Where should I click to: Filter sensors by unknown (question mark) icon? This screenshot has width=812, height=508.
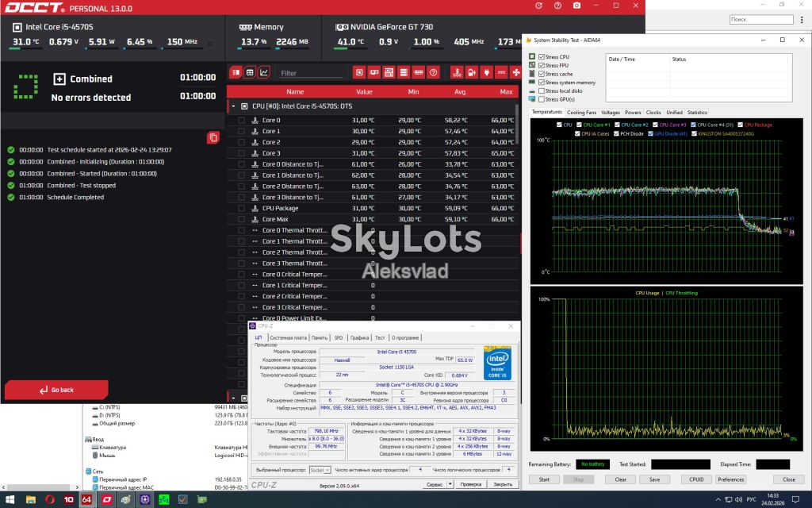[434, 72]
